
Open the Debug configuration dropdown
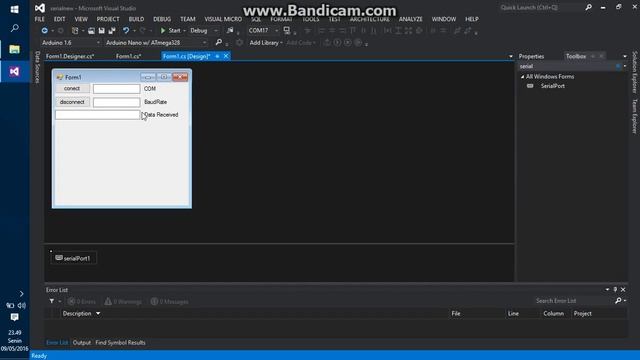coord(216,31)
